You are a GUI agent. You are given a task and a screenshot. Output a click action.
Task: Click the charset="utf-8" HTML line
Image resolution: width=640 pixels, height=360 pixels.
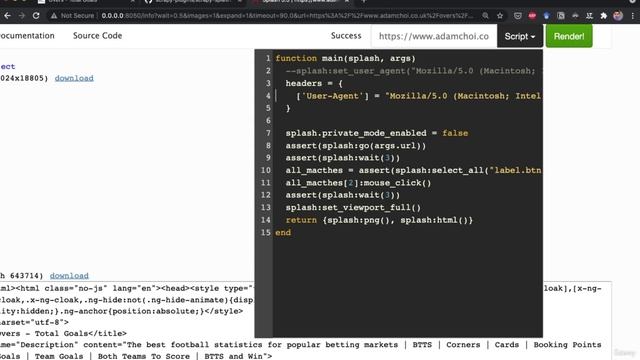pos(34,322)
